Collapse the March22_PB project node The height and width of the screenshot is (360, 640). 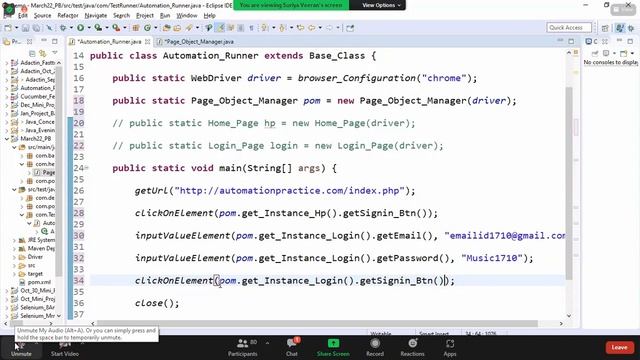tap(7, 138)
